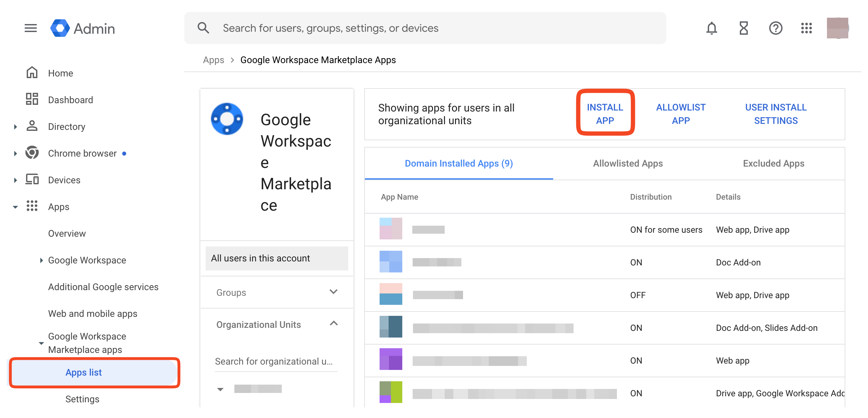Screen dimensions: 868x418
Task: Switch to Excluded Apps tab
Action: [x=773, y=164]
